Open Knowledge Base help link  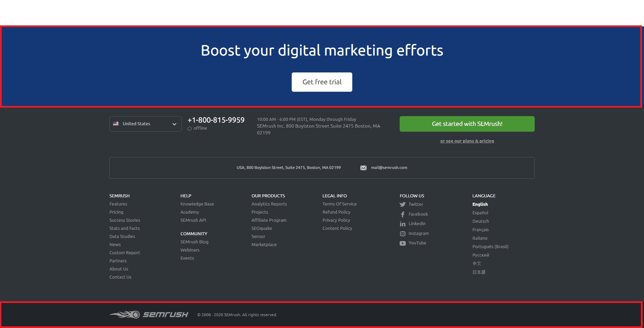click(197, 204)
